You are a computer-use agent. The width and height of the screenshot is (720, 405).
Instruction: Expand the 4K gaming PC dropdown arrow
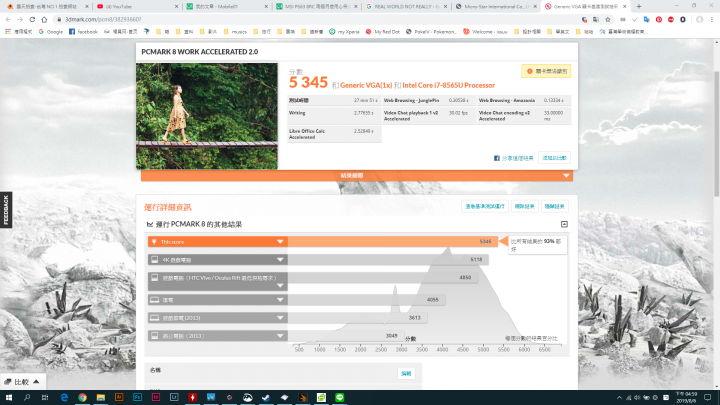coord(280,259)
